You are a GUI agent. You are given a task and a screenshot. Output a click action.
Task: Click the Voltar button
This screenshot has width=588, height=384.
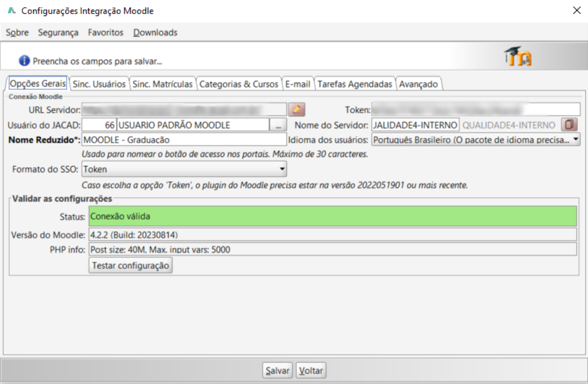pyautogui.click(x=311, y=371)
